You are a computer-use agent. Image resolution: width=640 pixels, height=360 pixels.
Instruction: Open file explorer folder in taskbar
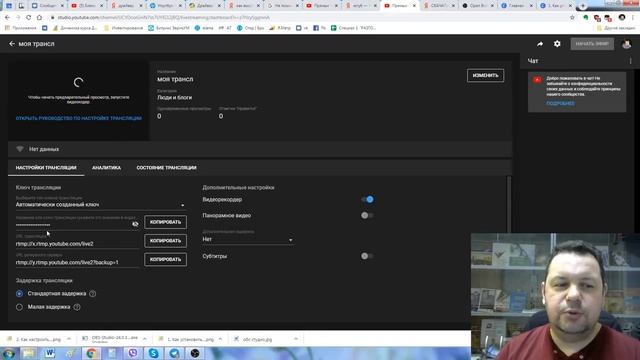pos(29,353)
